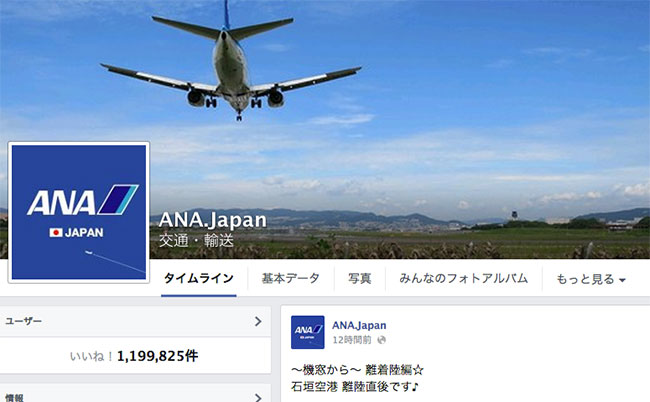Click the Japanese flag in ANA logo

tap(56, 232)
